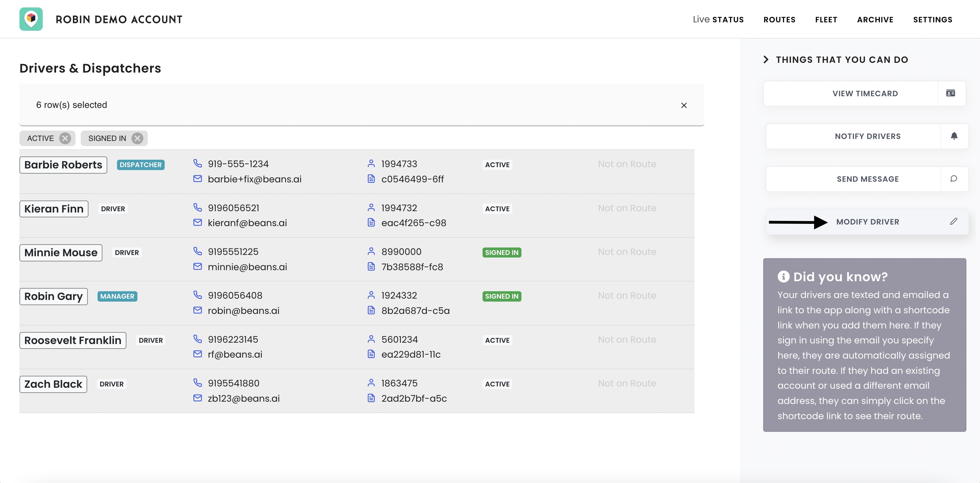Select the Barbie Roberts name card
The height and width of the screenshot is (483, 980).
63,165
